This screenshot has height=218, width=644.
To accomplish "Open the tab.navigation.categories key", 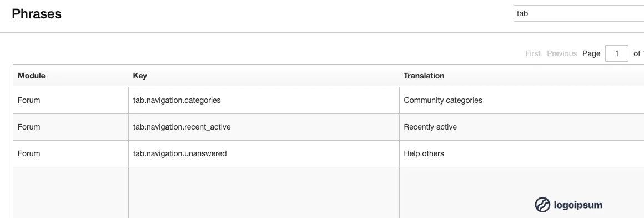I will tap(177, 100).
